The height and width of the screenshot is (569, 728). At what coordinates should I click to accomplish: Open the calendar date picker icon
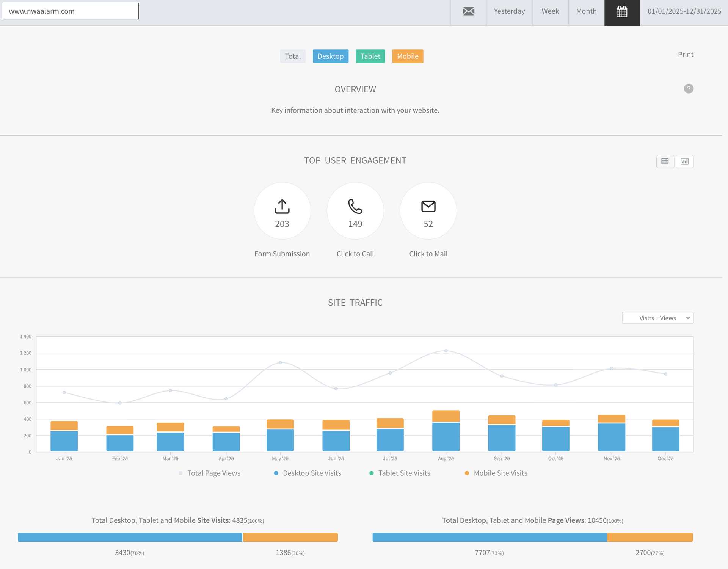pyautogui.click(x=622, y=12)
